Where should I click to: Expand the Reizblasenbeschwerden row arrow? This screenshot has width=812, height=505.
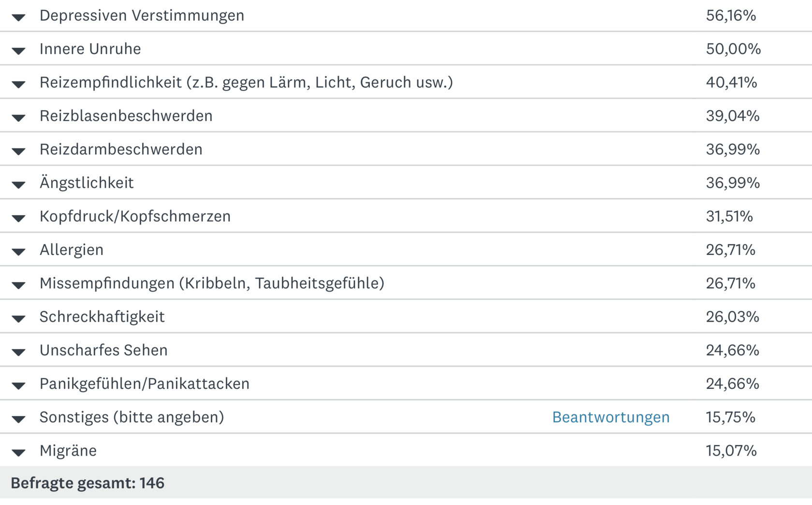(18, 118)
